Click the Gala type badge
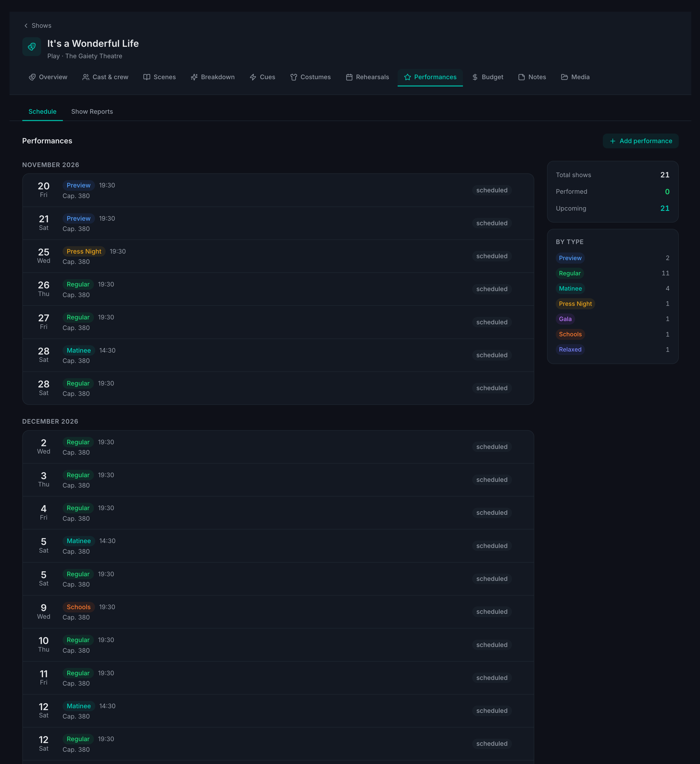700x764 pixels. pos(565,319)
